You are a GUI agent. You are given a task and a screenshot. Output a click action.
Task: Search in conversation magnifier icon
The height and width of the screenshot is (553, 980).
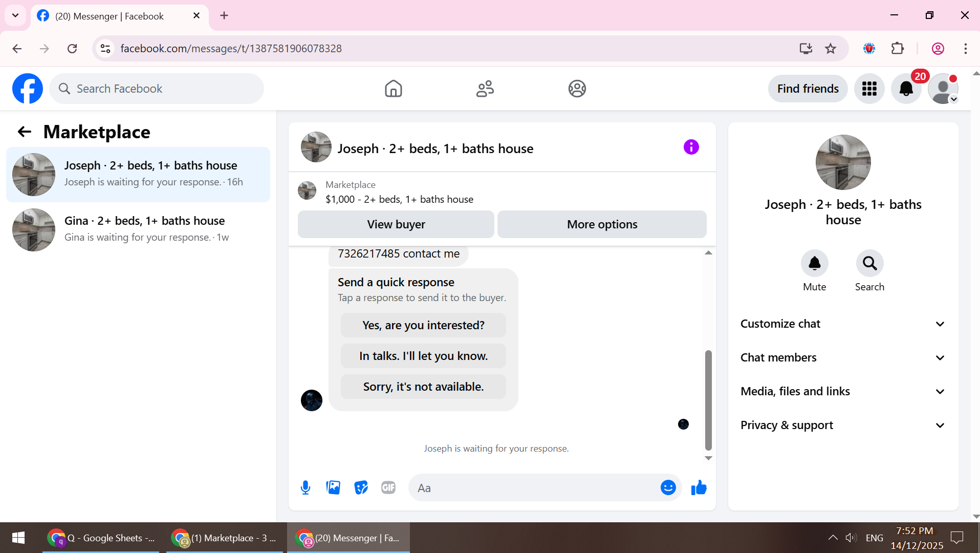coord(869,263)
